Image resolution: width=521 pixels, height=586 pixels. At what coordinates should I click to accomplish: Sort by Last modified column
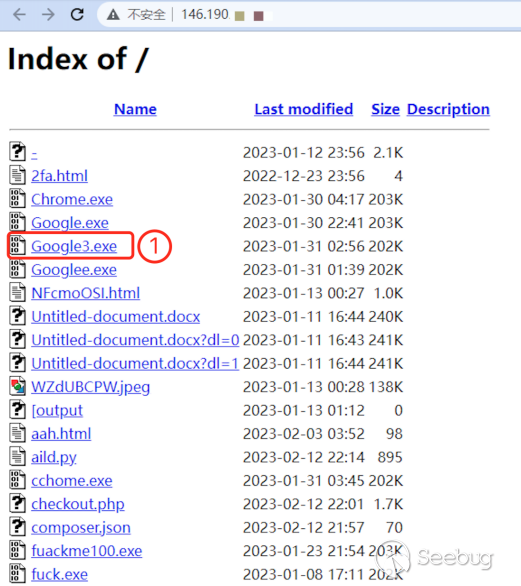[303, 109]
